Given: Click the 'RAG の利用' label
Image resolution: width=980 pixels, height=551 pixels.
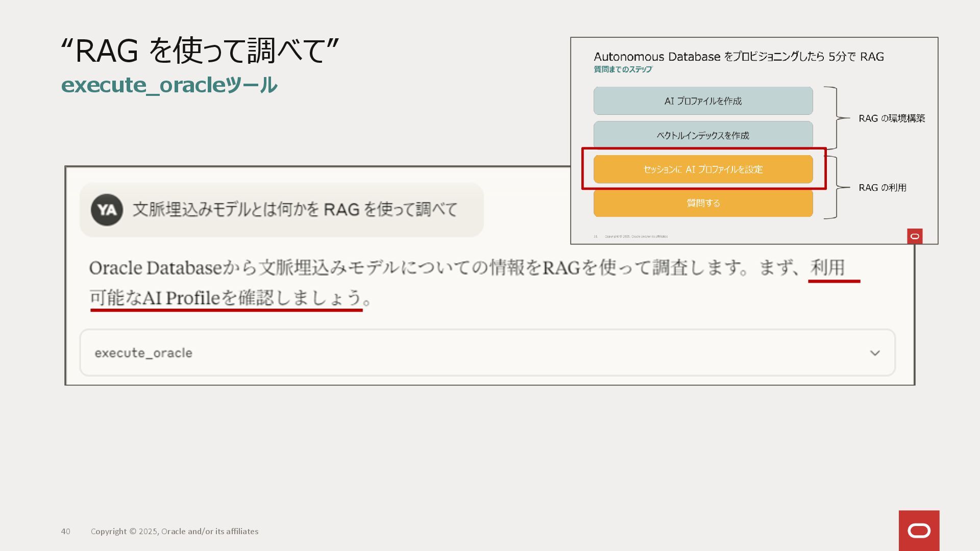Looking at the screenshot, I should (x=882, y=188).
